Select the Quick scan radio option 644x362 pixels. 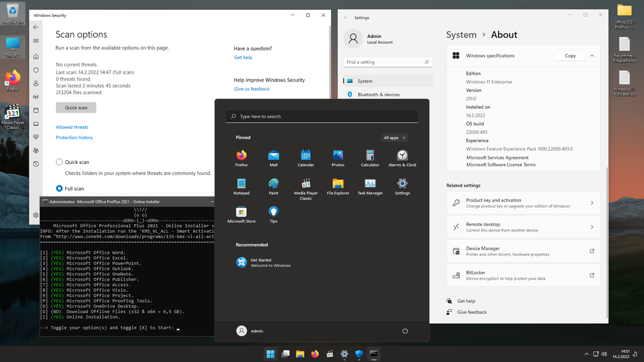point(59,162)
